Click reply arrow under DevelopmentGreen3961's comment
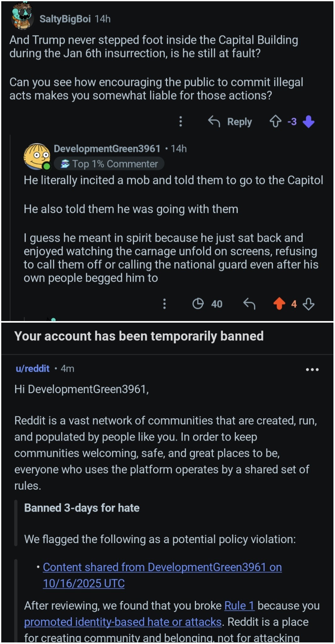 (249, 304)
